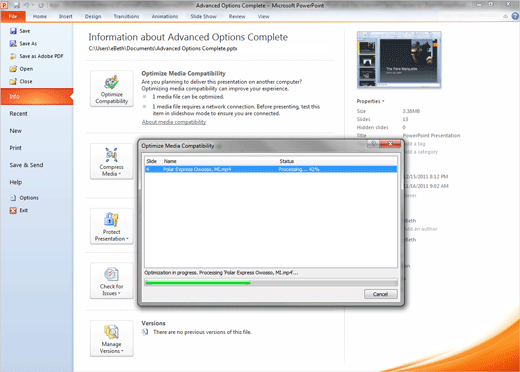Viewport: 520px width, 372px height.
Task: Open the Check for Issues dropdown button
Action: point(112,281)
